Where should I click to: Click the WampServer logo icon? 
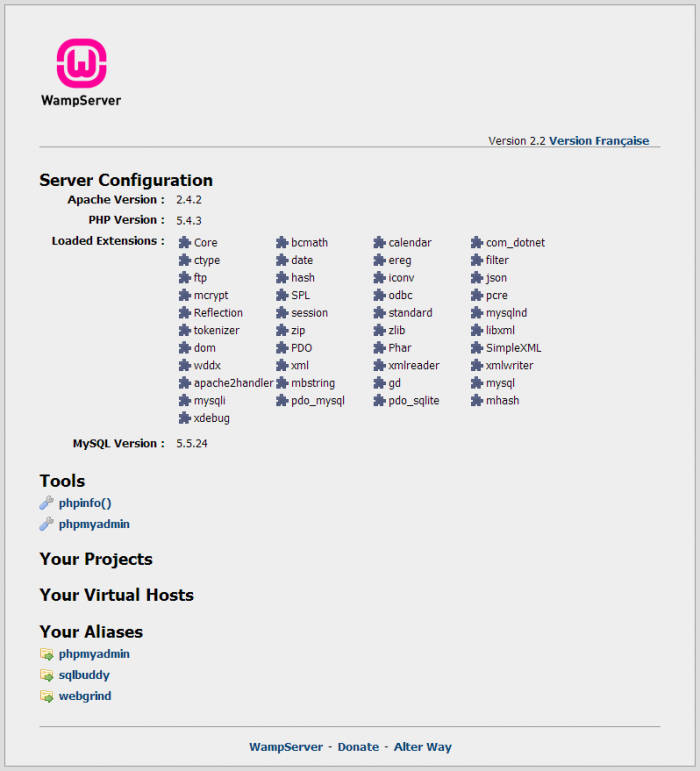pyautogui.click(x=81, y=64)
